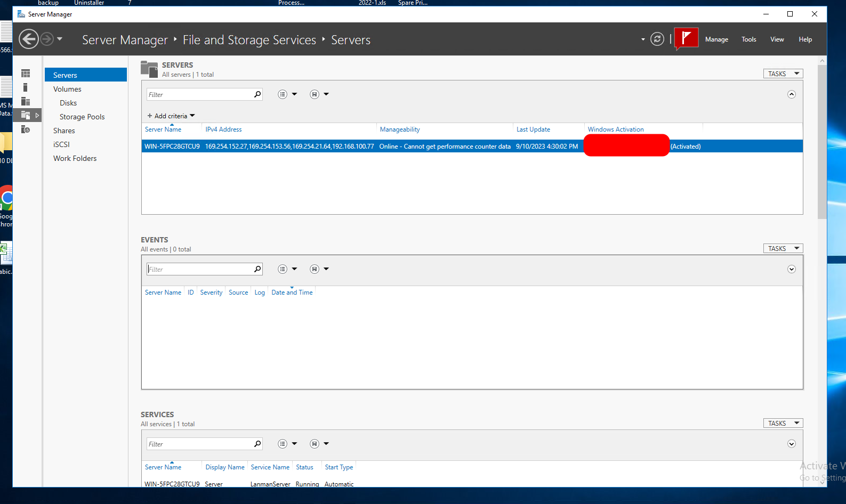Open Google Chrome desktop shortcut
The width and height of the screenshot is (846, 504).
point(6,206)
